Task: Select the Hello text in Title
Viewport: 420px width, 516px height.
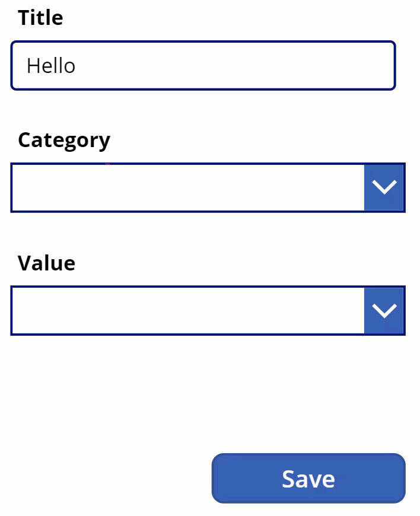Action: pyautogui.click(x=51, y=65)
